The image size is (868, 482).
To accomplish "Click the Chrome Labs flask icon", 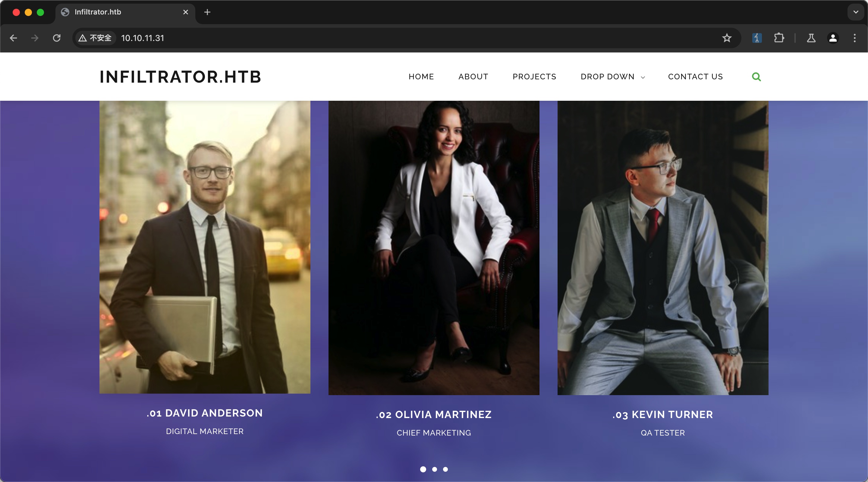I will 811,38.
